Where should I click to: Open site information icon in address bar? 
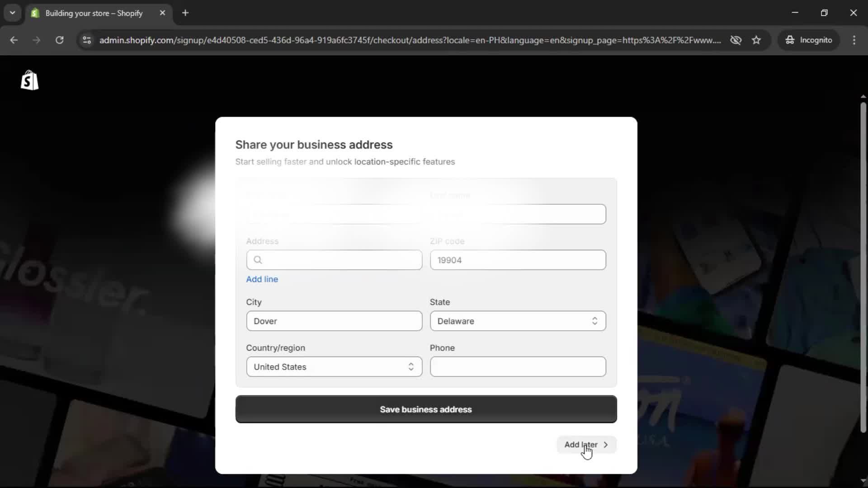[x=87, y=40]
